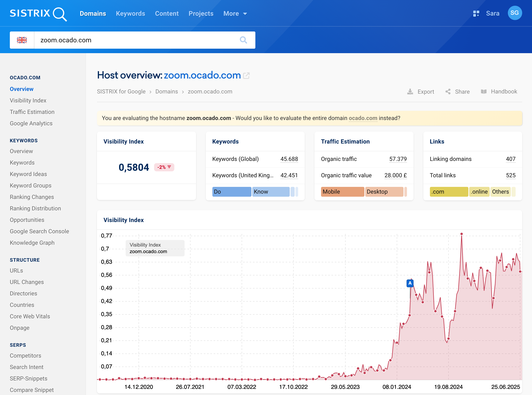Screen dimensions: 532x395
Task: Click the Others links bar
Action: pyautogui.click(x=500, y=192)
